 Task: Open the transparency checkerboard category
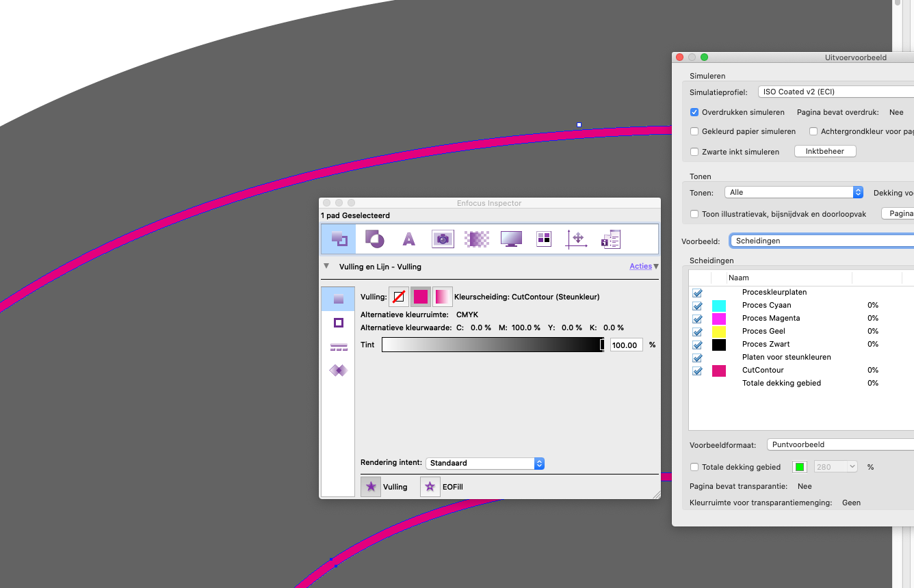[x=475, y=239]
